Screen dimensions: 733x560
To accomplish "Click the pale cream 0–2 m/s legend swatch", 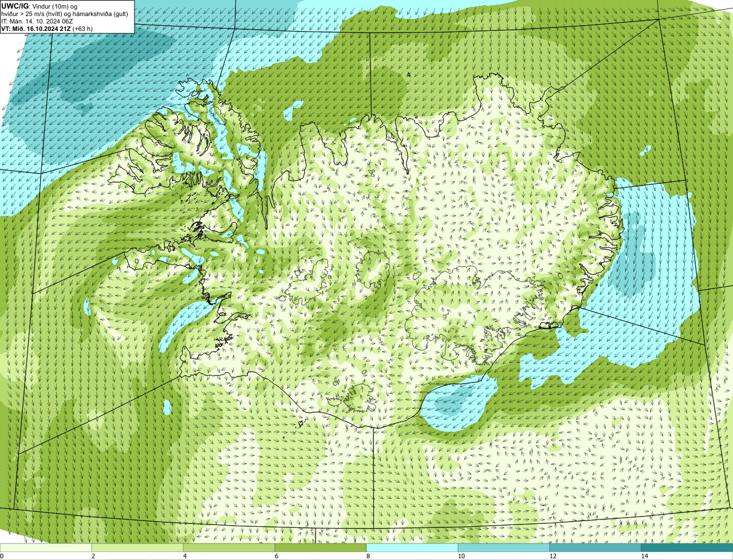I will pyautogui.click(x=46, y=547).
